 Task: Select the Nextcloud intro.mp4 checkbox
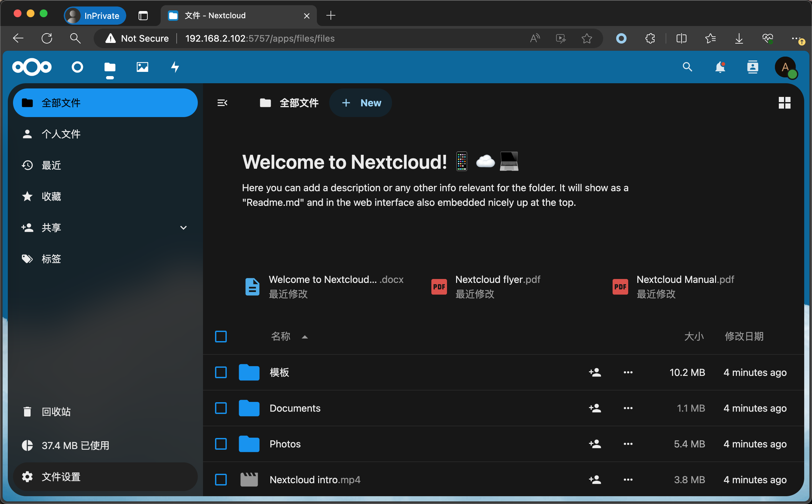point(221,479)
